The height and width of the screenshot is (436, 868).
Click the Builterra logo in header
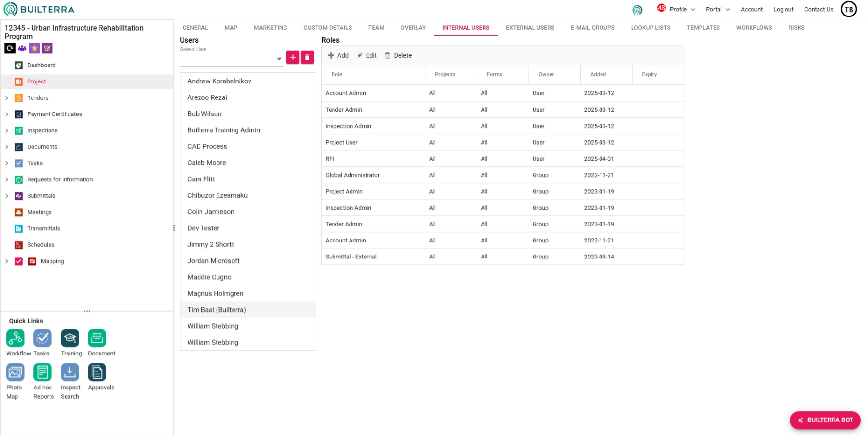[39, 9]
